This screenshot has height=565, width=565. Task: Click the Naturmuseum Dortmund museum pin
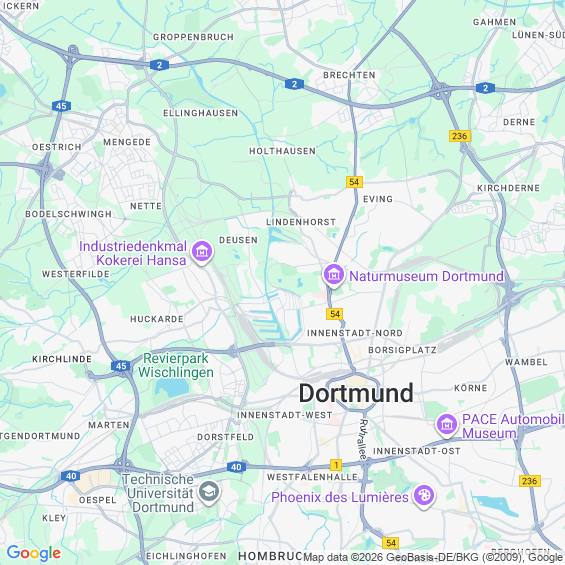334,275
